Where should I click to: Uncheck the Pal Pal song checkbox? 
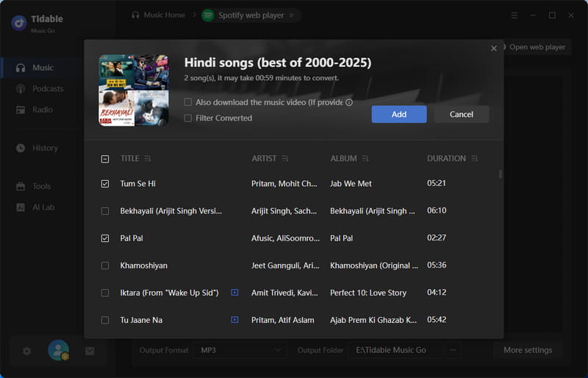pos(105,238)
